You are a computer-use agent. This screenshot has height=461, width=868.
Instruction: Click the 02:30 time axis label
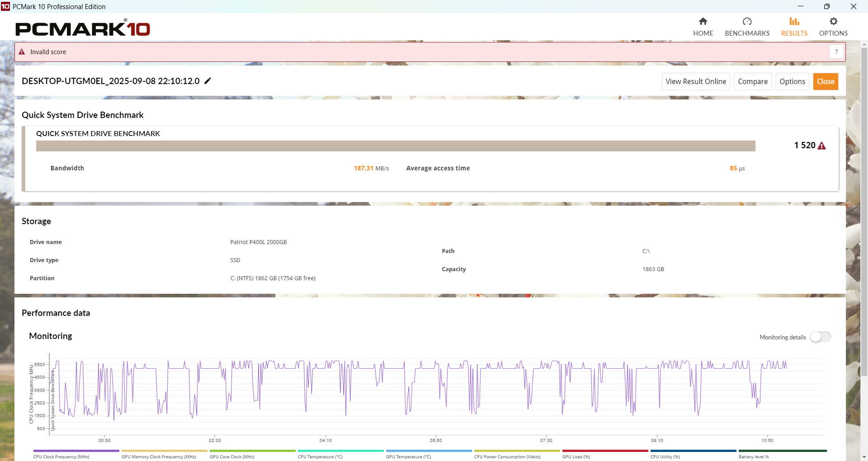(x=215, y=440)
